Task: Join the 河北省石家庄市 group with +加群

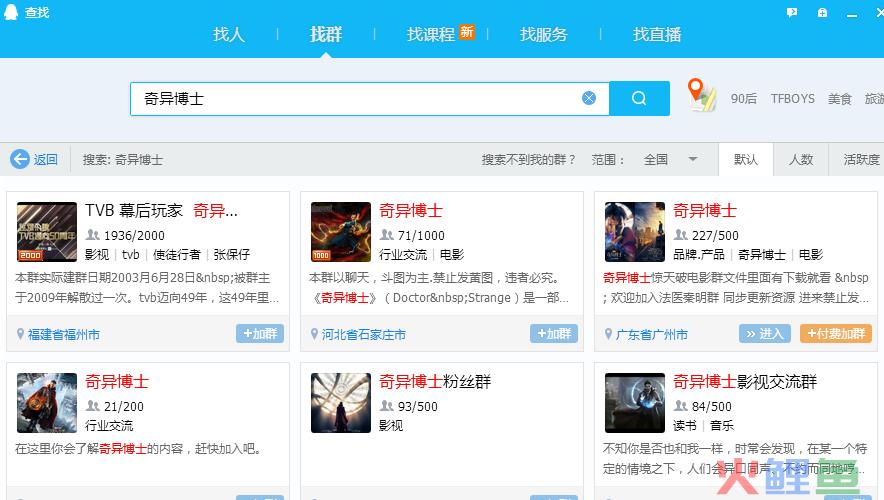Action: 554,334
